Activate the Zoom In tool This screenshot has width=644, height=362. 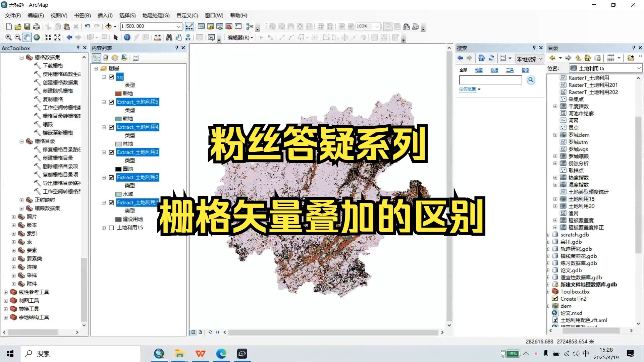point(8,37)
